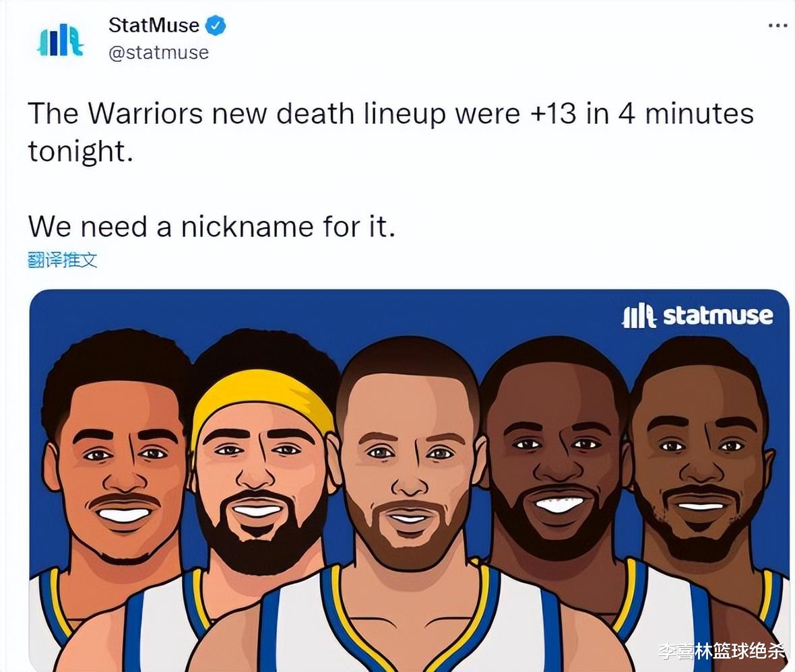The height and width of the screenshot is (672, 795).
Task: Click the statmuse bar logo in image
Action: click(x=639, y=316)
